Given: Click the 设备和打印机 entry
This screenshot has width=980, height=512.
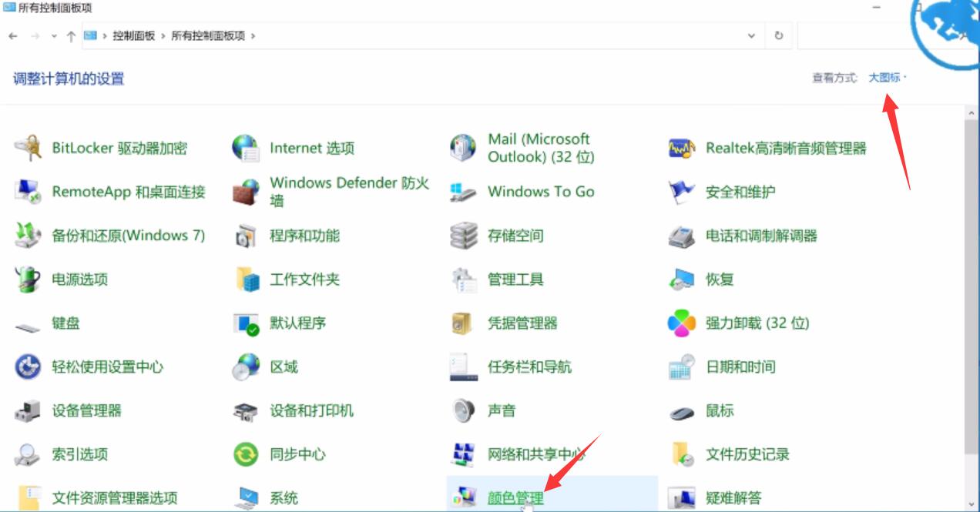Looking at the screenshot, I should [312, 411].
